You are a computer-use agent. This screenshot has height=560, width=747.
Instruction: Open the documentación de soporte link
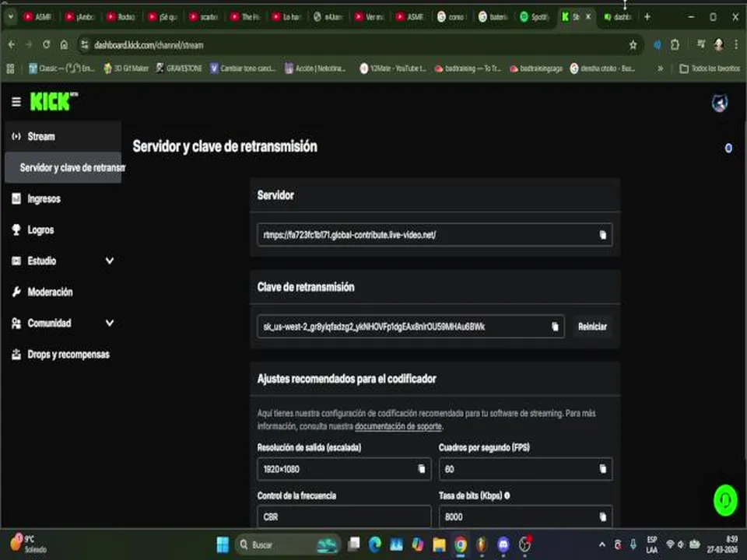coord(398,426)
